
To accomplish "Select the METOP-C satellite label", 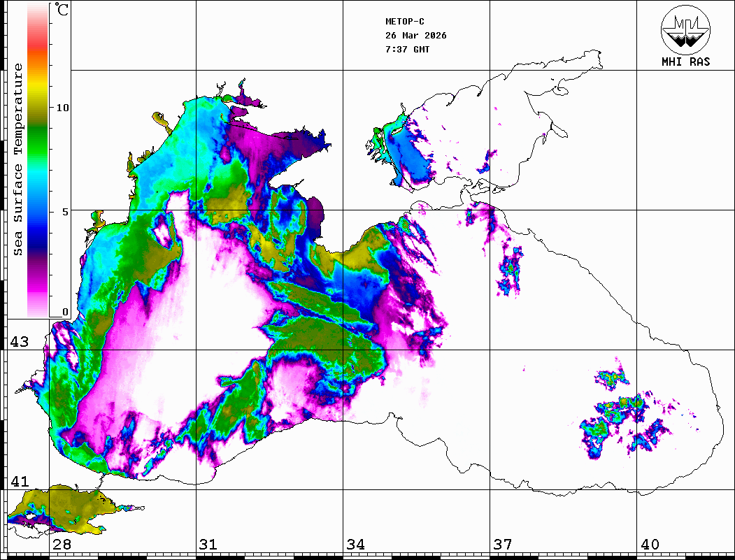I will (405, 22).
